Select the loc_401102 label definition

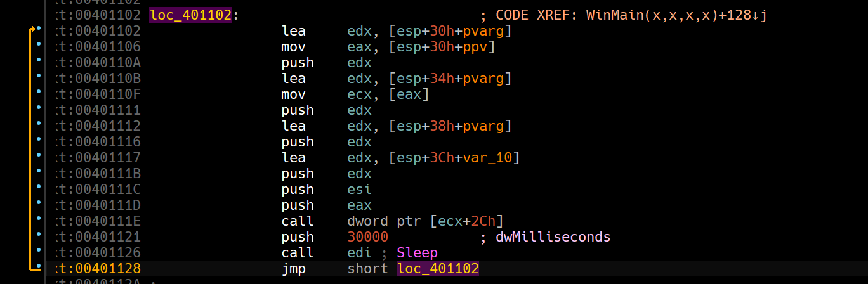click(190, 15)
